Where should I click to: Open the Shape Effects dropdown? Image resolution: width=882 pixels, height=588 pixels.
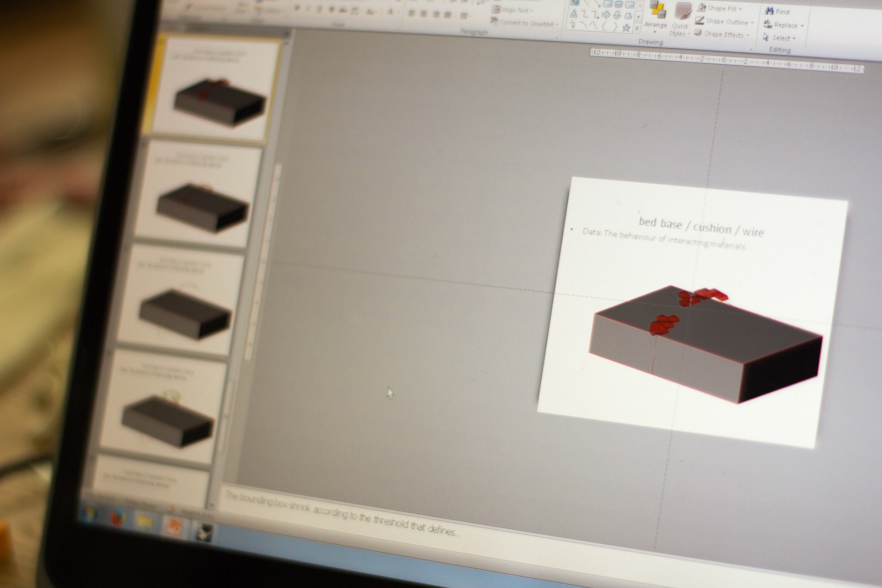coord(722,34)
